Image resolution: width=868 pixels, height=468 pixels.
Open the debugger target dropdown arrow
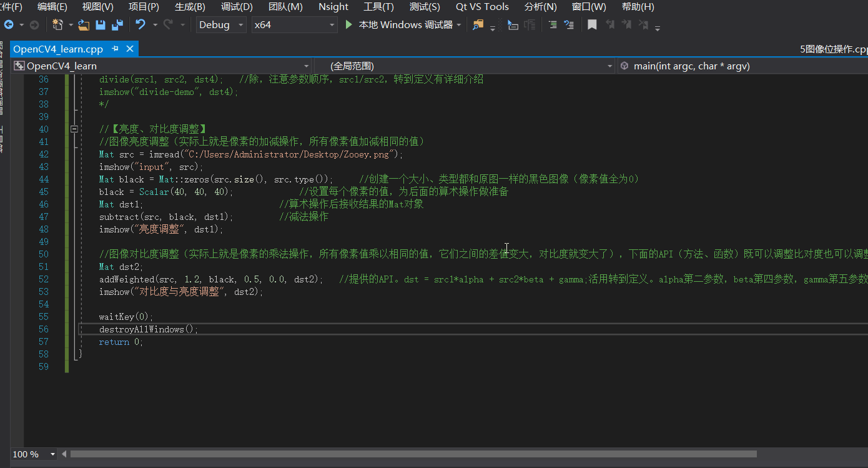[x=459, y=25]
